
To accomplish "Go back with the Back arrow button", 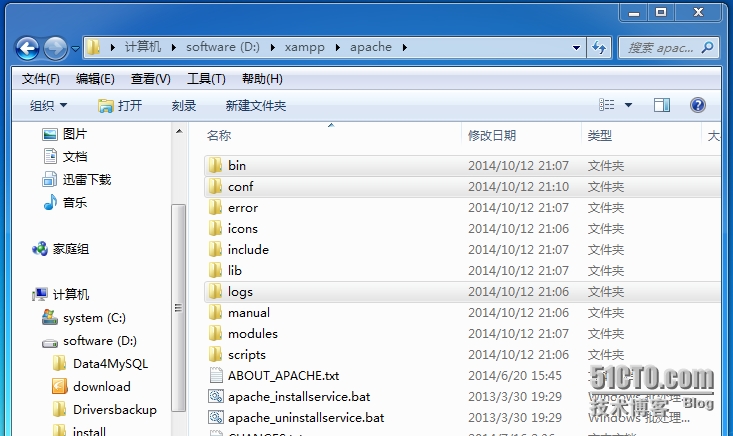I will pos(28,48).
